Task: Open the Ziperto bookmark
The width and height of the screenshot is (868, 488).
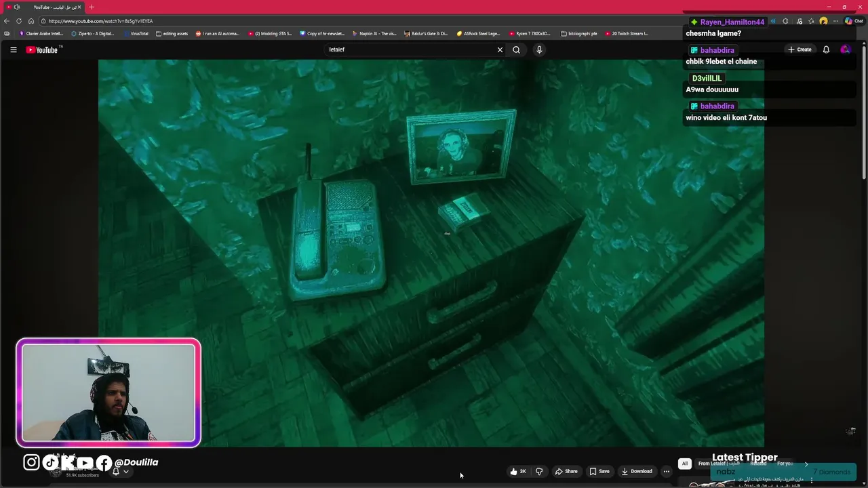Action: [x=93, y=33]
